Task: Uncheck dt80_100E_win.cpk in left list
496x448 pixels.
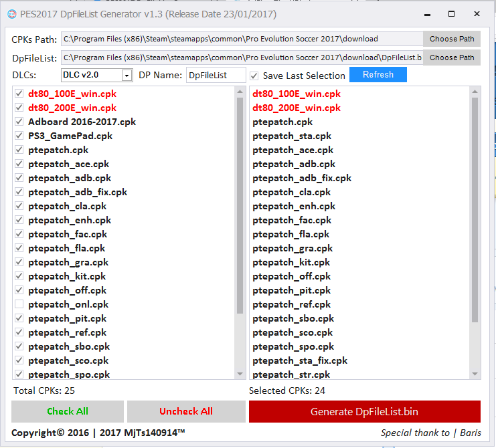Action: (19, 94)
